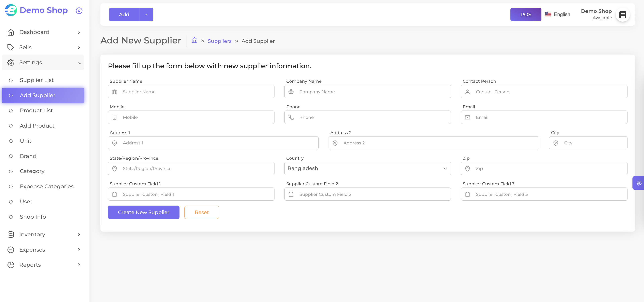
Task: Click the Inventory database icon
Action: pos(11,235)
